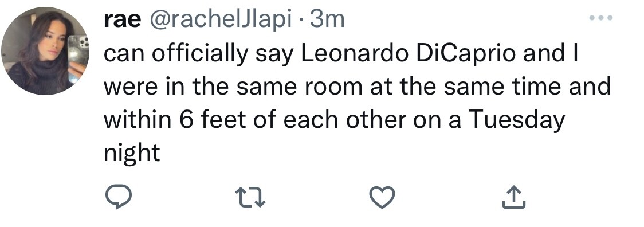The height and width of the screenshot is (227, 644).
Task: Click the display name rae
Action: point(122,20)
